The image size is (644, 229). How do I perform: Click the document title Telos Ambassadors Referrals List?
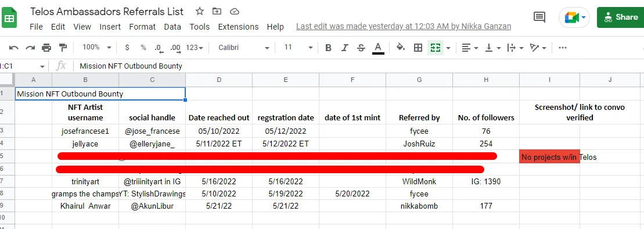107,11
